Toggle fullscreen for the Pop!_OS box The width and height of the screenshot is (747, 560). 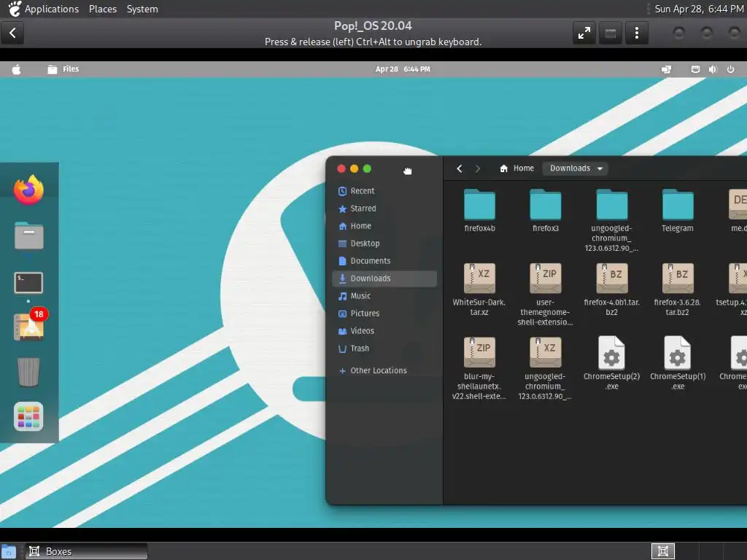(584, 33)
